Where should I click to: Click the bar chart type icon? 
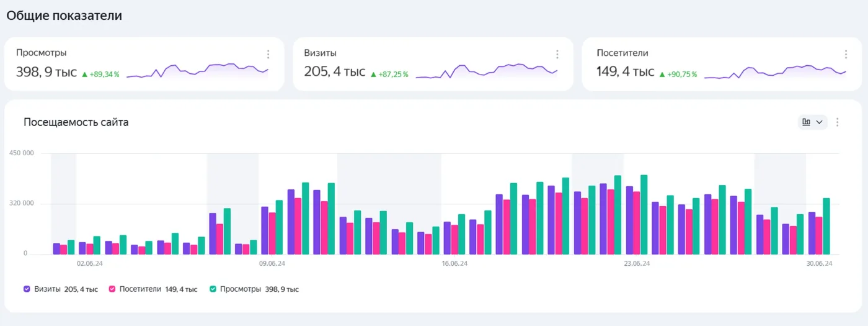(806, 122)
